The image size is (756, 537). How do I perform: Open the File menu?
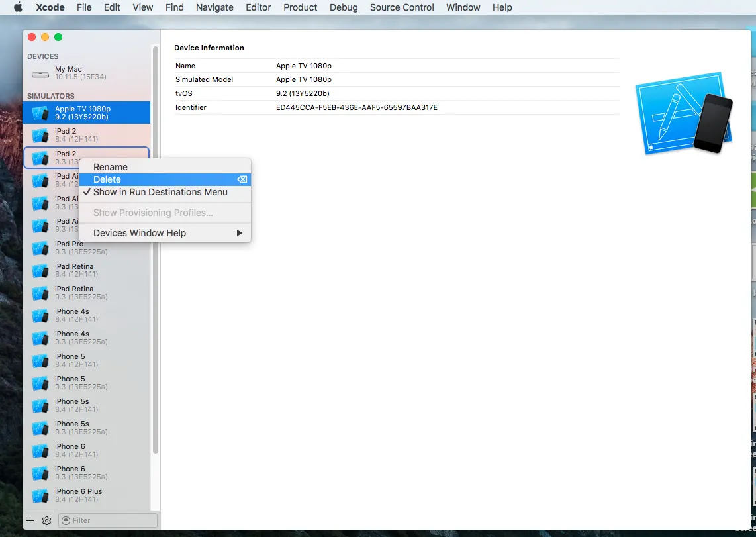tap(84, 7)
